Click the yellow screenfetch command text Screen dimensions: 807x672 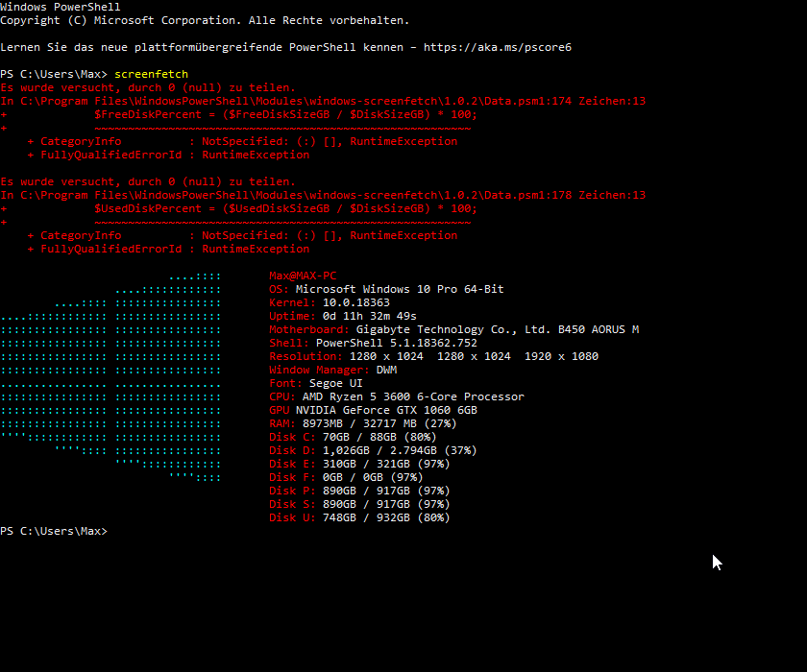click(152, 74)
